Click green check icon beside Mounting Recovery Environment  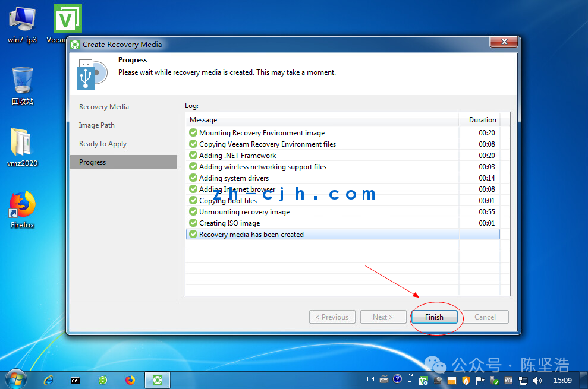pyautogui.click(x=193, y=132)
